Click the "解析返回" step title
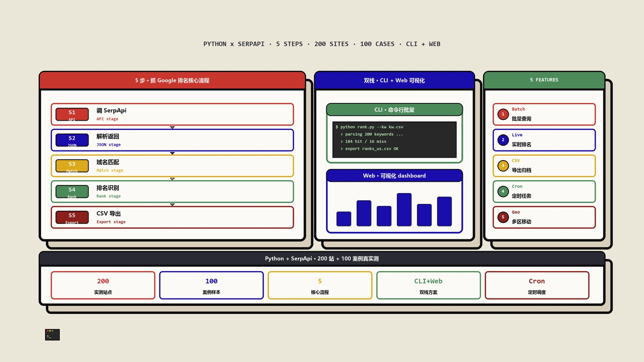The width and height of the screenshot is (644, 362). click(x=108, y=136)
